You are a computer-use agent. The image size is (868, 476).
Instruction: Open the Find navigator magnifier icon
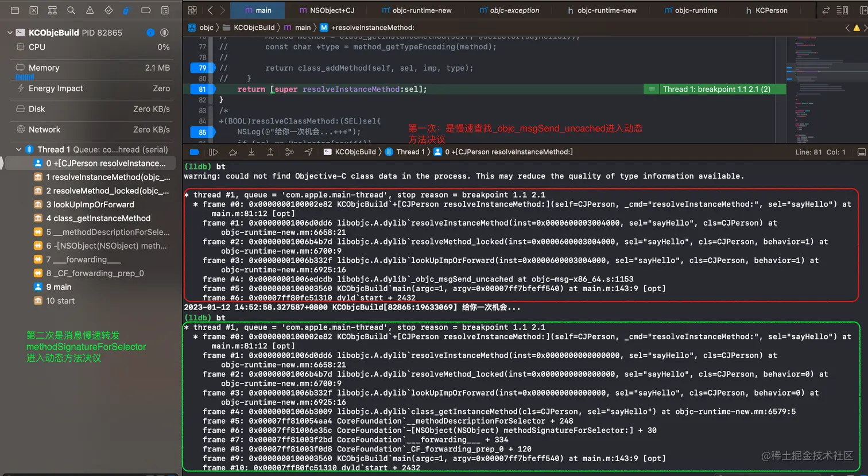pyautogui.click(x=71, y=10)
